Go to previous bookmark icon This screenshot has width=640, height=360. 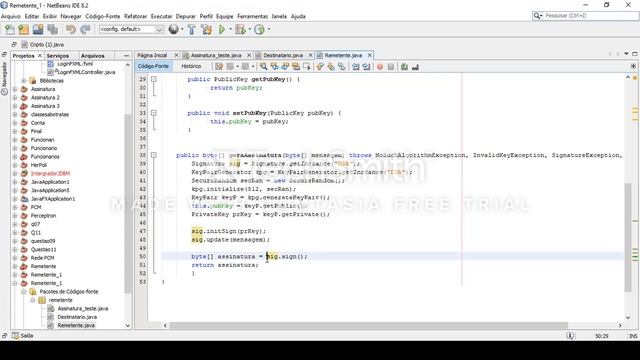pyautogui.click(x=320, y=67)
